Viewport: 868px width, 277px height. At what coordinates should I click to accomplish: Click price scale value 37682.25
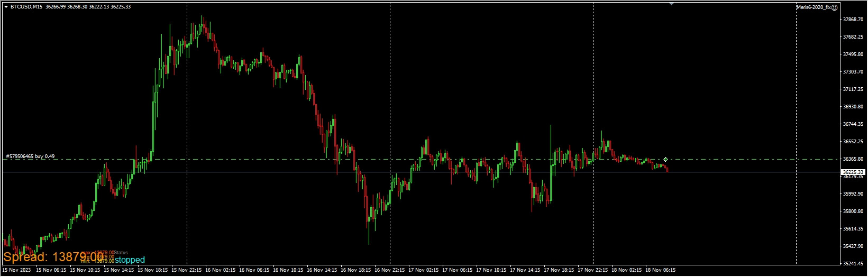854,37
